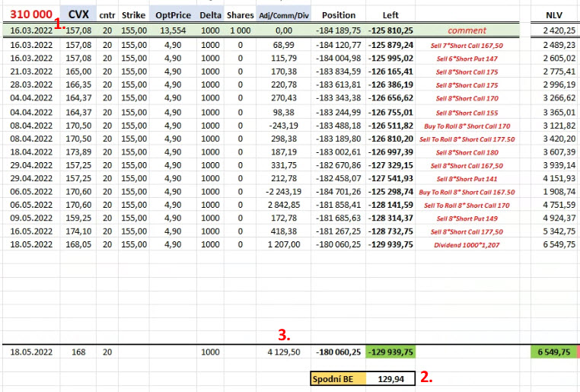Viewport: 580px width, 392px height.
Task: Click the Position column header
Action: click(x=338, y=15)
